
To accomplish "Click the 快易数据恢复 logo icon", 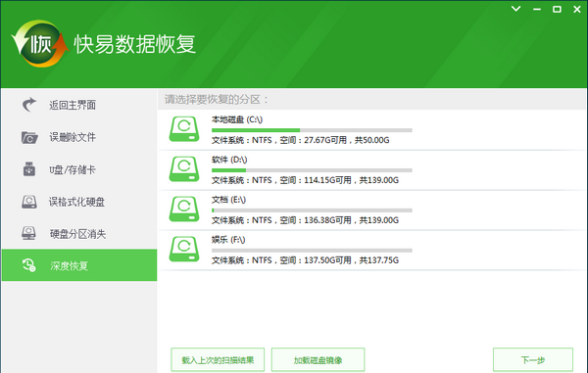I will [x=40, y=44].
